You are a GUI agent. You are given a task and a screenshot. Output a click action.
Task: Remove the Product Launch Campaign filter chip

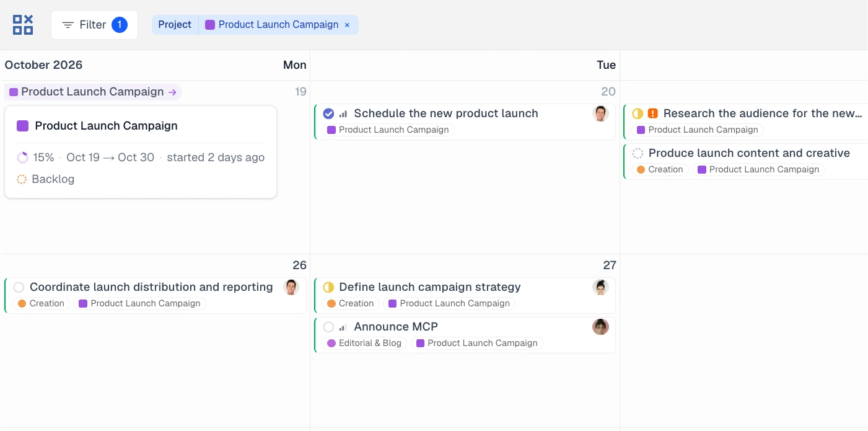click(x=347, y=25)
